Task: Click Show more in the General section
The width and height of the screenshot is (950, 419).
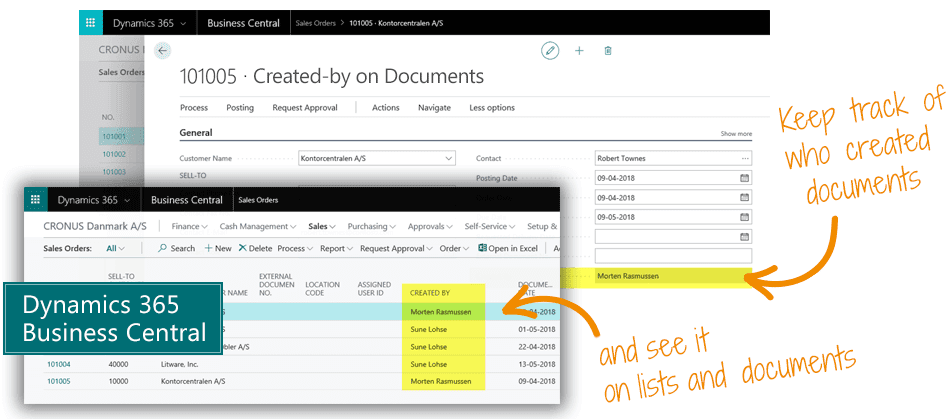Action: coord(736,134)
